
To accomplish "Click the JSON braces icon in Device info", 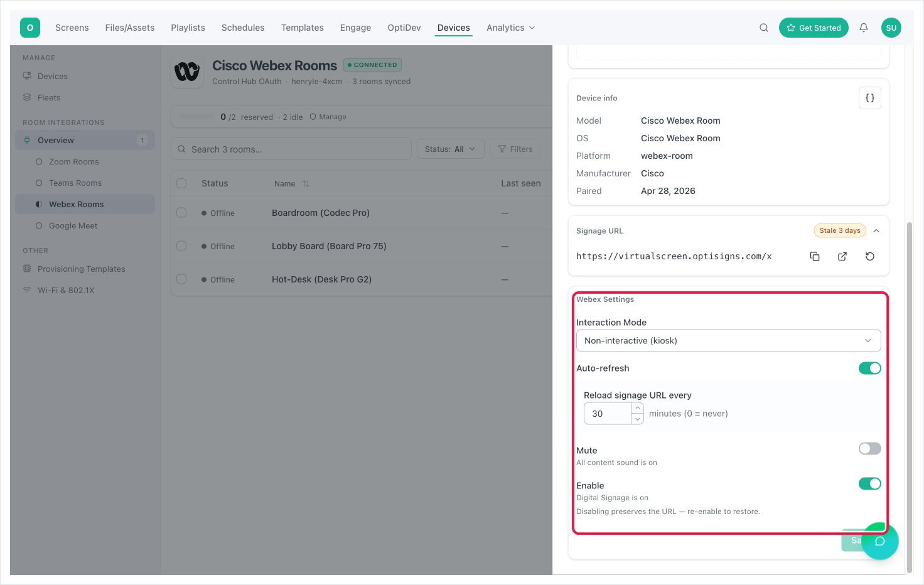I will [870, 98].
